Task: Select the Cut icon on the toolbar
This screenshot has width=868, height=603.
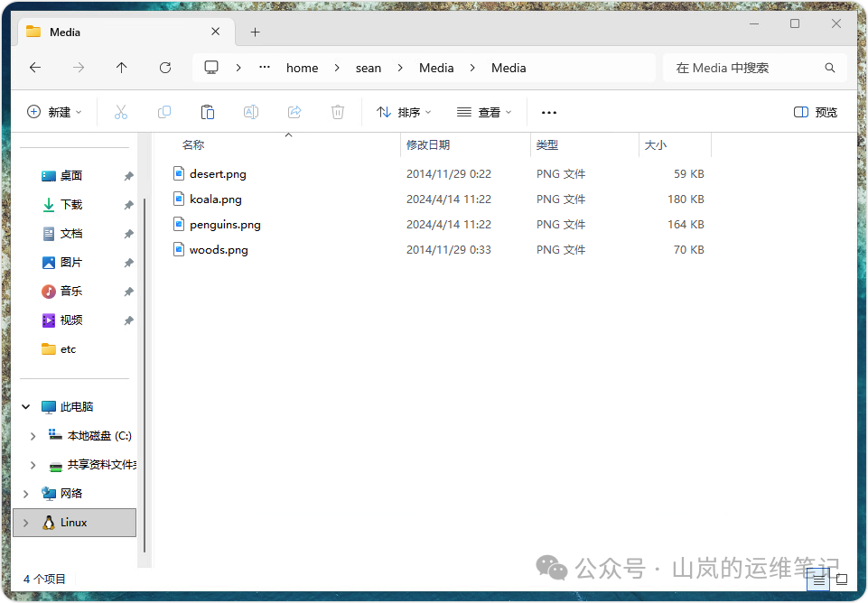Action: point(120,111)
